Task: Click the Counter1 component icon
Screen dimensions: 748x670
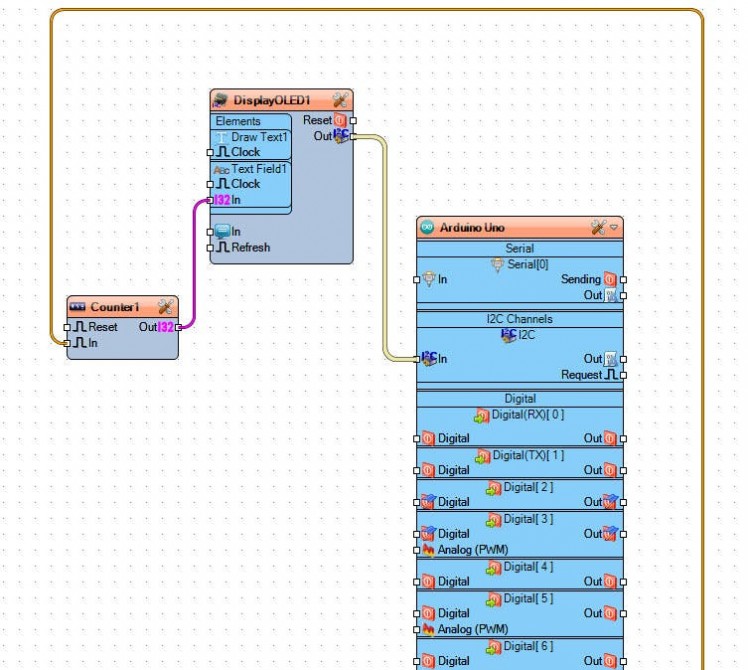Action: coord(77,307)
